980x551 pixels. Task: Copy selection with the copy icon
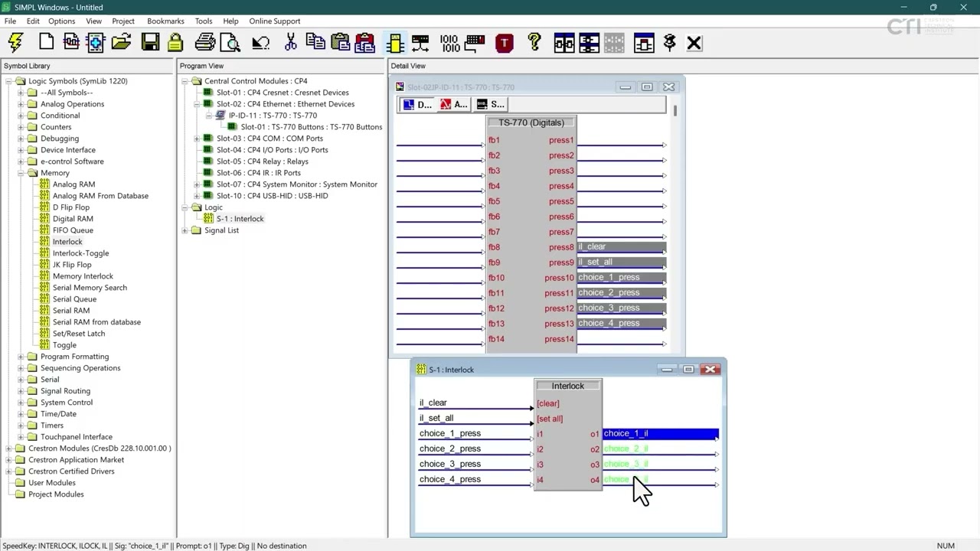click(x=315, y=43)
